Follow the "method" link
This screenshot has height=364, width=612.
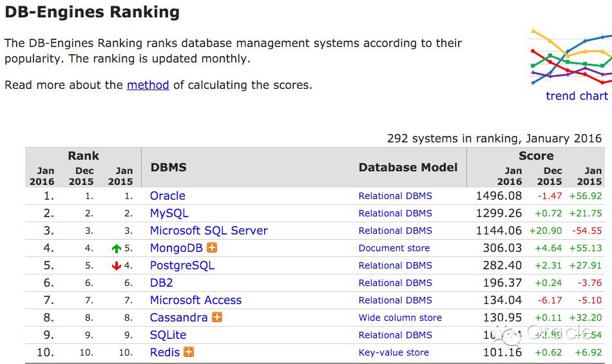pyautogui.click(x=148, y=85)
